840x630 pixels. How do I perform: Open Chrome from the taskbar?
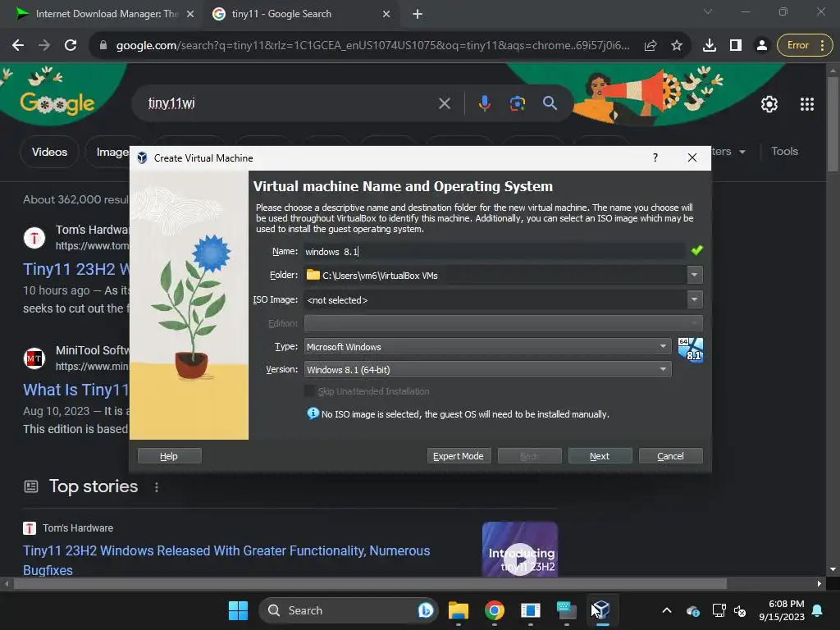(494, 610)
